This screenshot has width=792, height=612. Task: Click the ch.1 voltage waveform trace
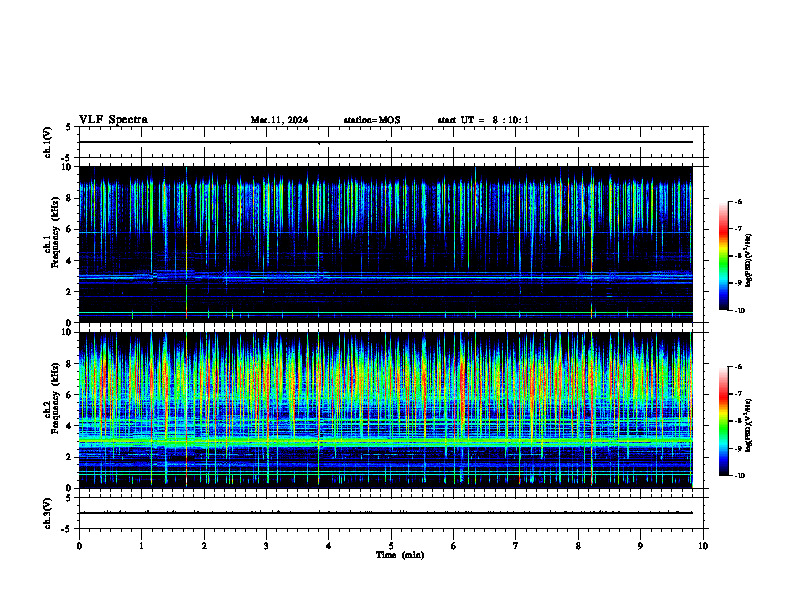[x=386, y=142]
